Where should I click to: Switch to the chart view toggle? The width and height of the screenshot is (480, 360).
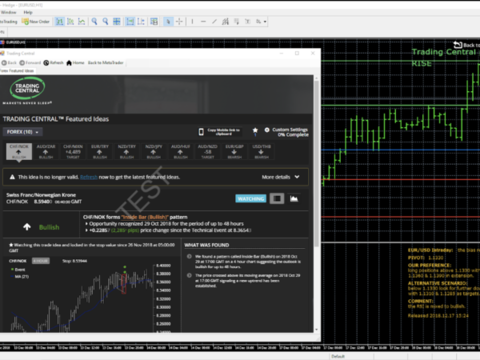click(294, 199)
